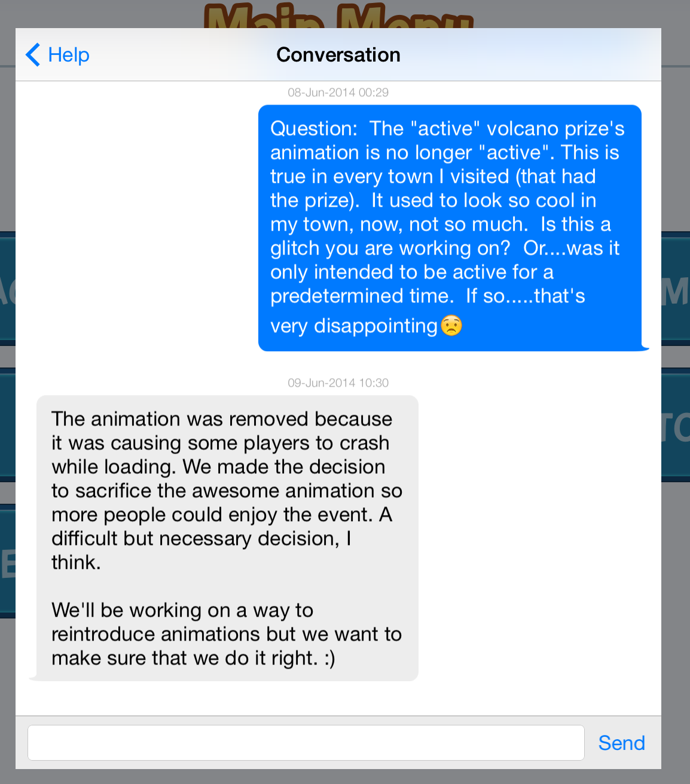690x784 pixels.
Task: Tap the gray support reply bubble
Action: [x=227, y=538]
